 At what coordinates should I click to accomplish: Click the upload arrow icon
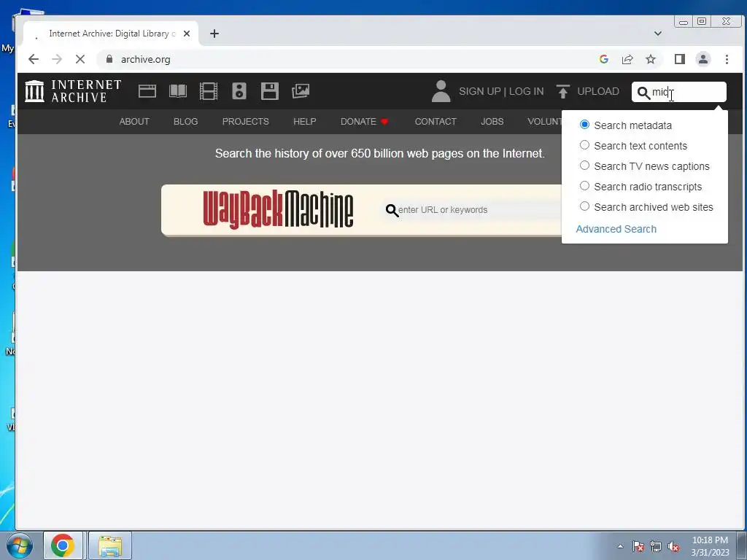point(562,91)
